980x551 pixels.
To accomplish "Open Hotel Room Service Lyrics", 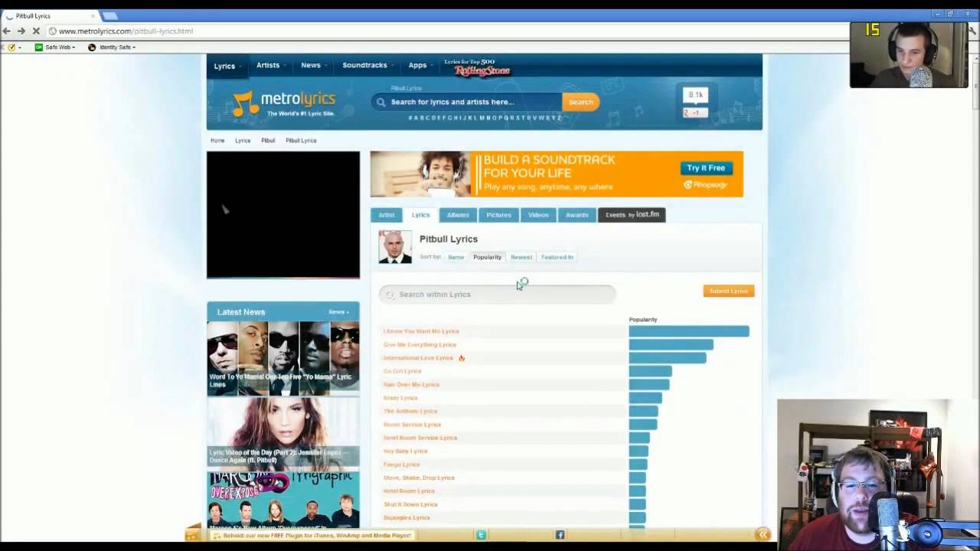I will 420,438.
